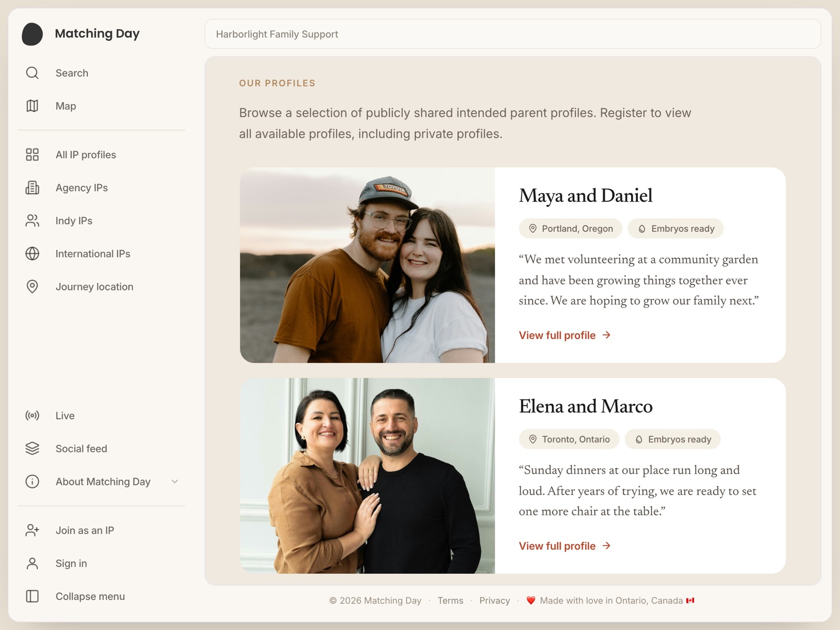Click the Matching Day logo circle
The width and height of the screenshot is (840, 630).
click(x=32, y=34)
